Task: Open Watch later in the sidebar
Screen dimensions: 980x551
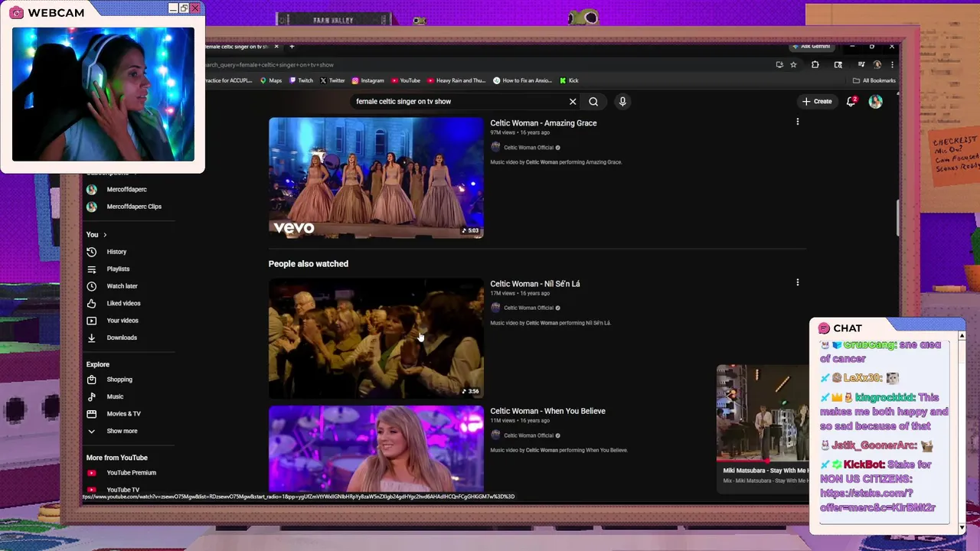Action: tap(122, 286)
